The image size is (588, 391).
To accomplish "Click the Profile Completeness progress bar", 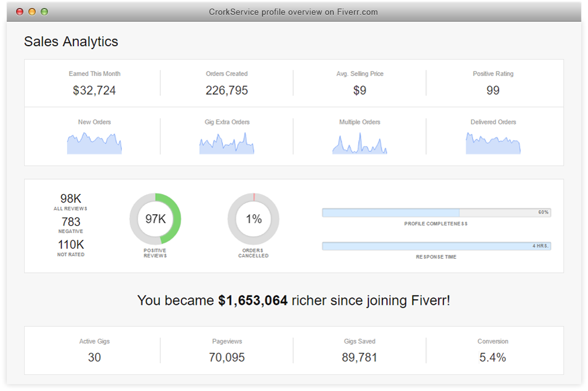I will tap(436, 212).
